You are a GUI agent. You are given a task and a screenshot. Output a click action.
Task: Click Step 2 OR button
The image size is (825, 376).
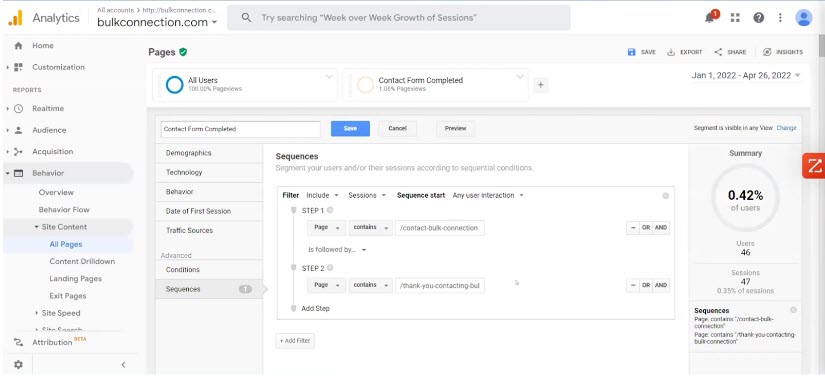(x=646, y=286)
